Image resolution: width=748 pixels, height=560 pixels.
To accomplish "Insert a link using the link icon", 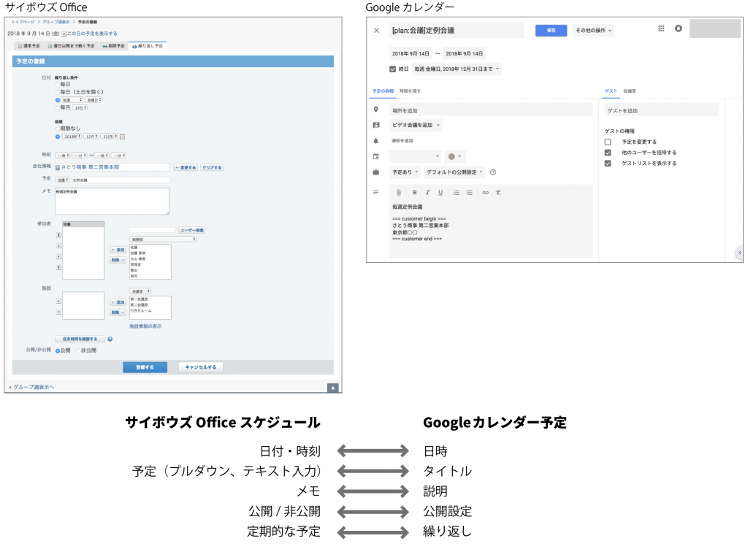I will (x=485, y=193).
